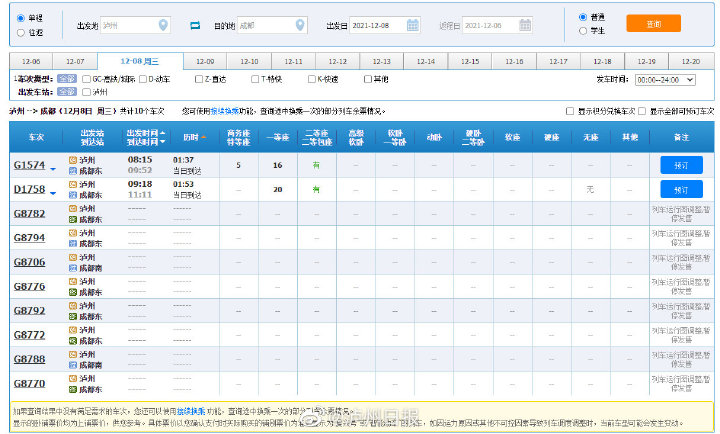Image resolution: width=720 pixels, height=434 pixels.
Task: Enable 显示全部可预订车次 checkbox
Action: coord(644,111)
